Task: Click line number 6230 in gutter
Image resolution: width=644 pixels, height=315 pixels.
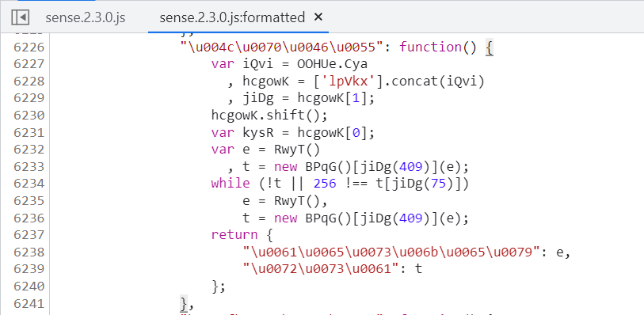Action: tap(29, 116)
